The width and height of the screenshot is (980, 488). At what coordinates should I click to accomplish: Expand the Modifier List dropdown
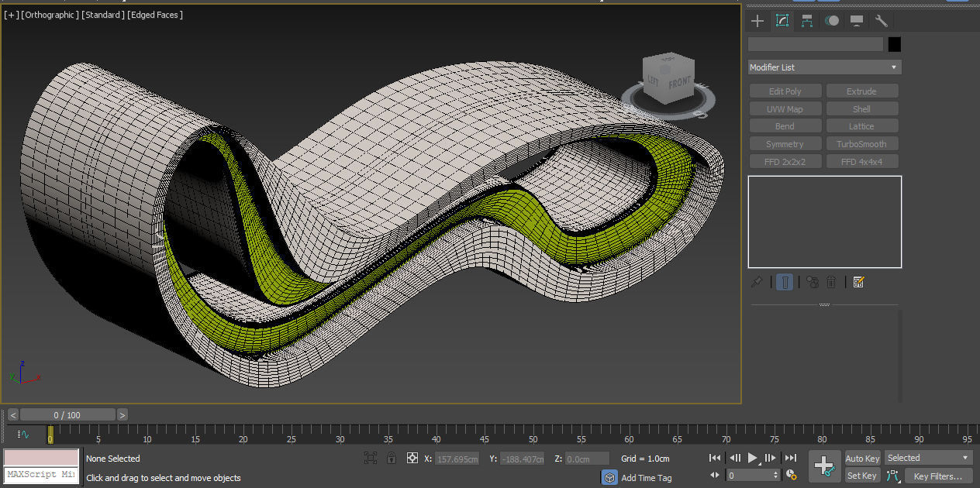(825, 67)
